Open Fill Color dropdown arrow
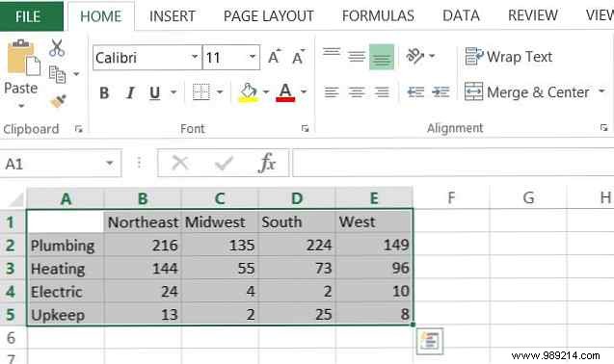This screenshot has height=364, width=614. pos(266,92)
